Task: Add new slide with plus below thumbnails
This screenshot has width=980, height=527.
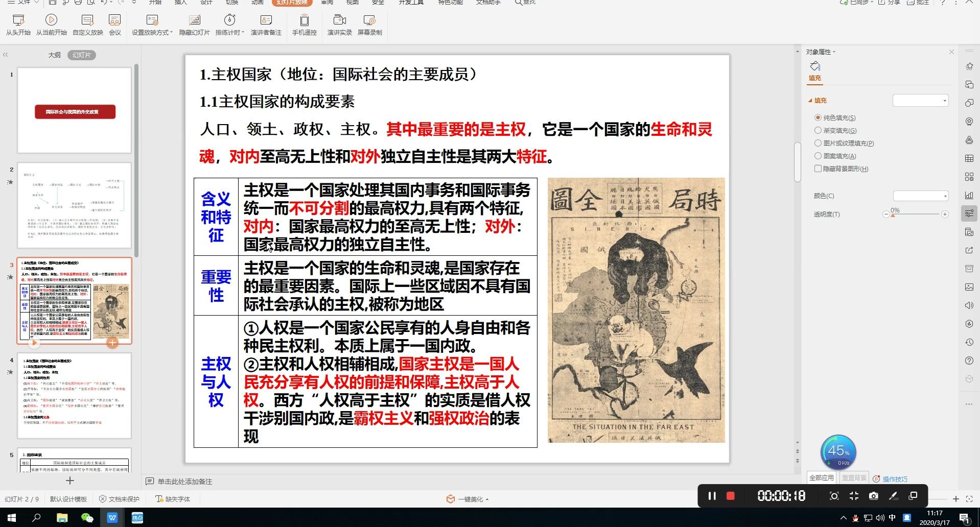Action: 70,481
